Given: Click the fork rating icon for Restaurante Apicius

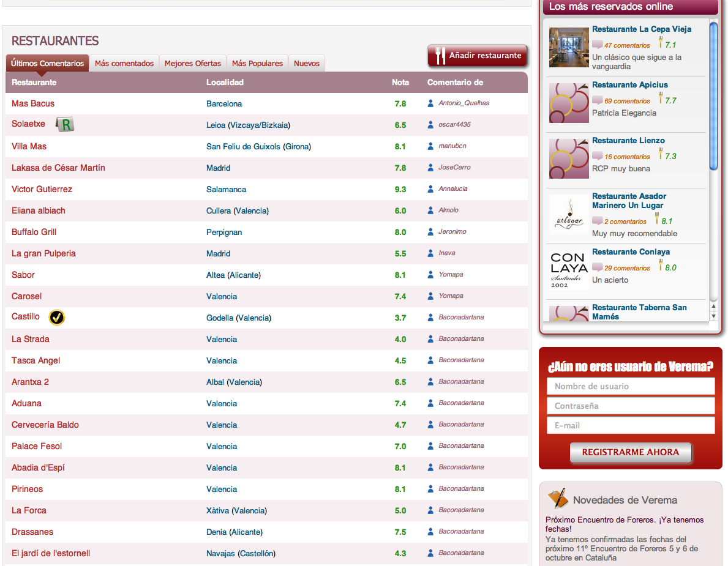Looking at the screenshot, I should tap(660, 99).
